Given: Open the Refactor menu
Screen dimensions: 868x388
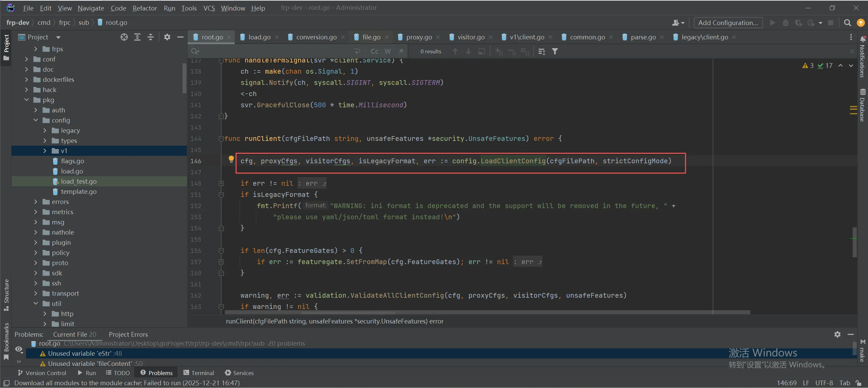Looking at the screenshot, I should pyautogui.click(x=144, y=8).
